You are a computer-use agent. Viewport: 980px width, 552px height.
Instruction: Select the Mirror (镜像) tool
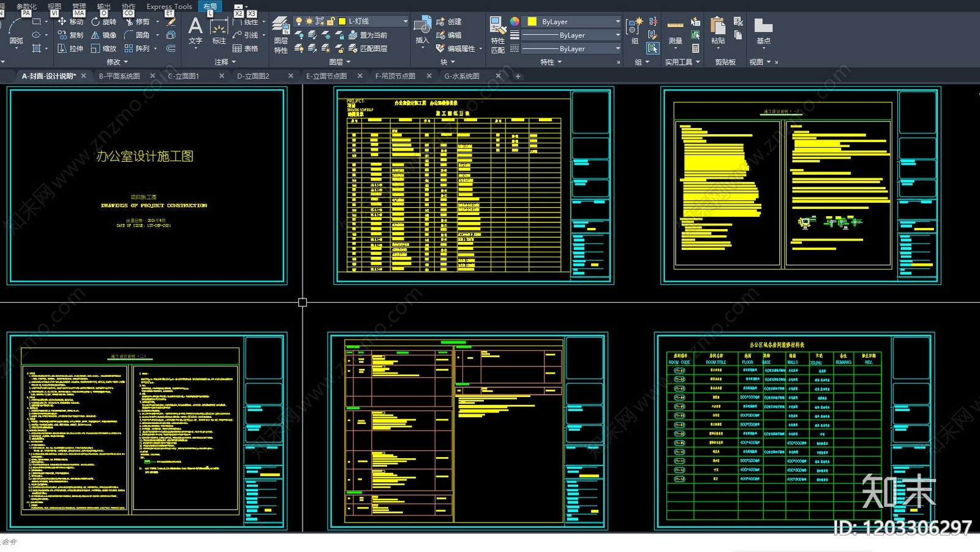pos(104,35)
